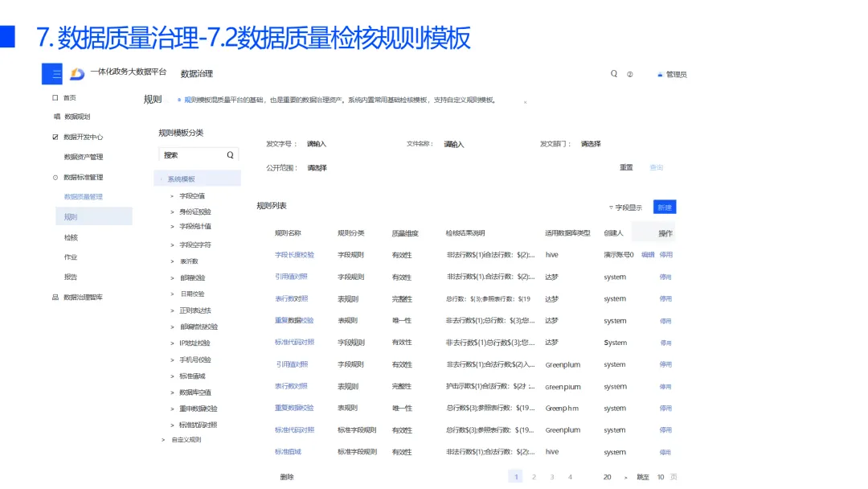
Task: Click the 管理员 user avatar icon
Action: (x=660, y=74)
